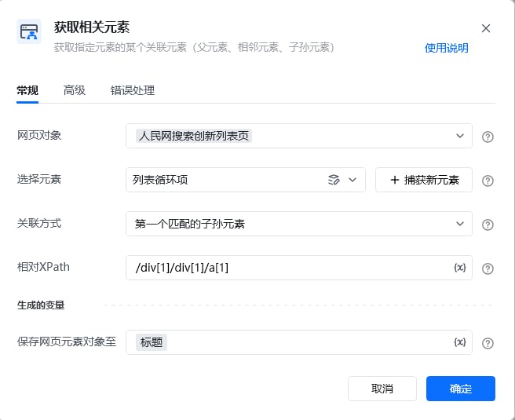Open the 使用说明 help link

447,48
